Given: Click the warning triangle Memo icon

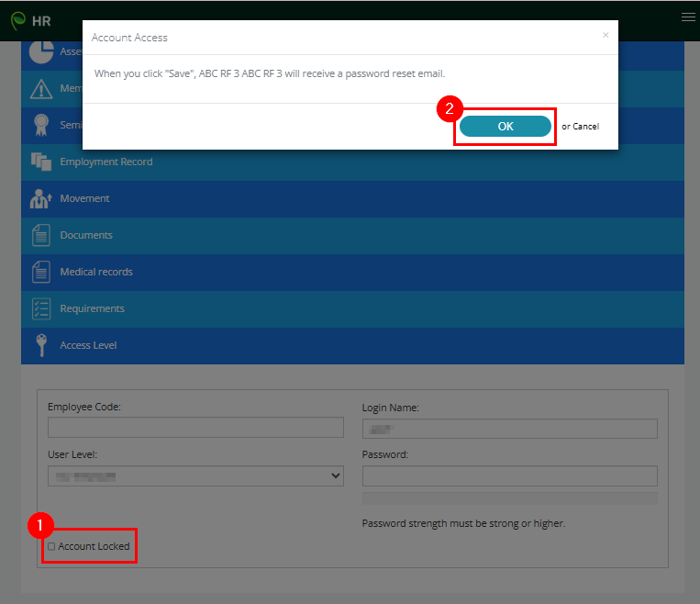Looking at the screenshot, I should pos(41,88).
